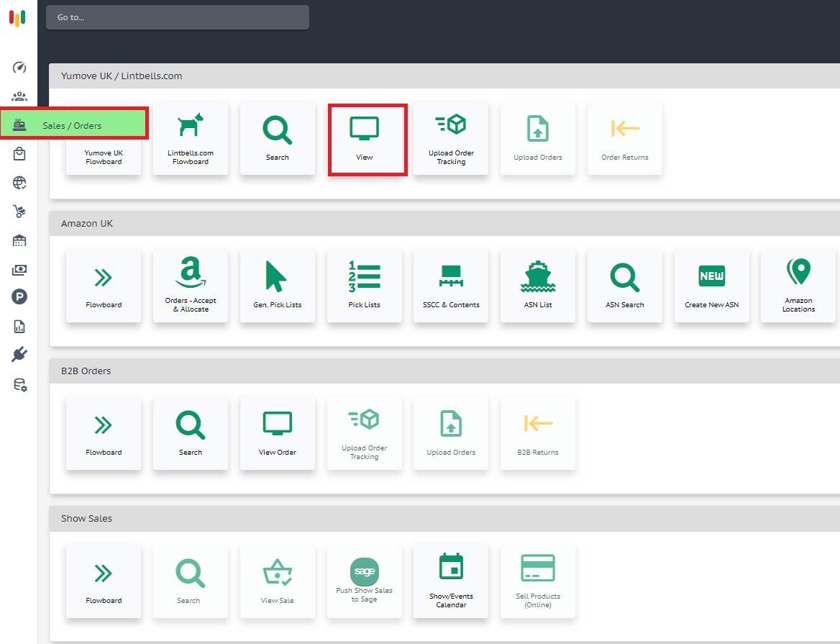840x644 pixels.
Task: Open the globe sidebar icon
Action: point(19,183)
